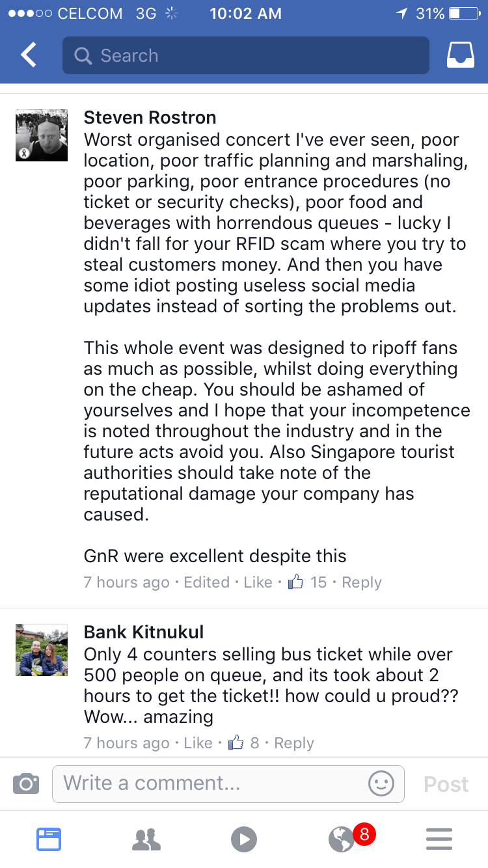Open Bank Kitnukul's profile name

(144, 632)
